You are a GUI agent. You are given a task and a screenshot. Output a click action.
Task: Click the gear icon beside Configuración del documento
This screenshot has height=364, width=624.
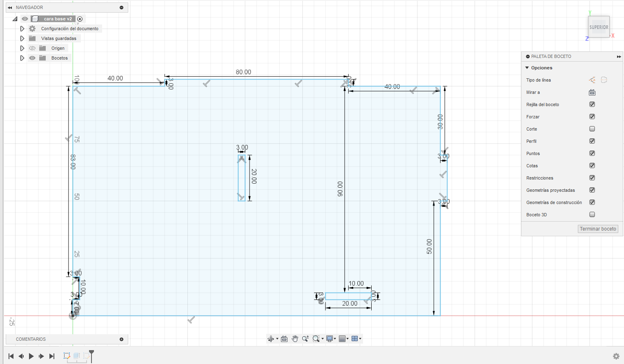(32, 29)
